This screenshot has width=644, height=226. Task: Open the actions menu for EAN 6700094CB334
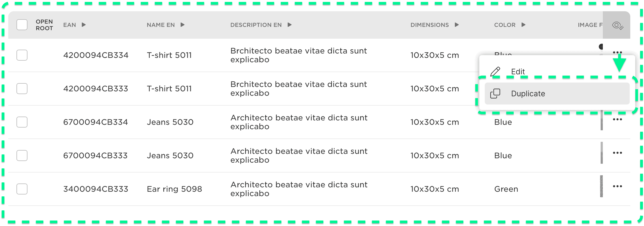pyautogui.click(x=618, y=119)
